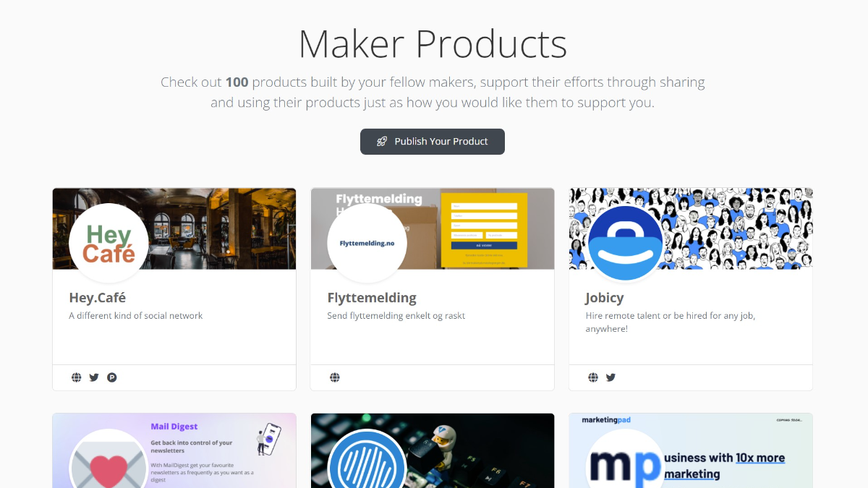Open Hey.Café Twitter icon
The height and width of the screenshot is (488, 868).
coord(94,377)
